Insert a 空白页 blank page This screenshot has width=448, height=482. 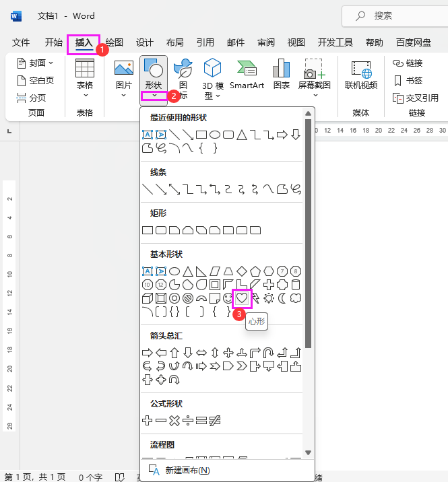36,81
